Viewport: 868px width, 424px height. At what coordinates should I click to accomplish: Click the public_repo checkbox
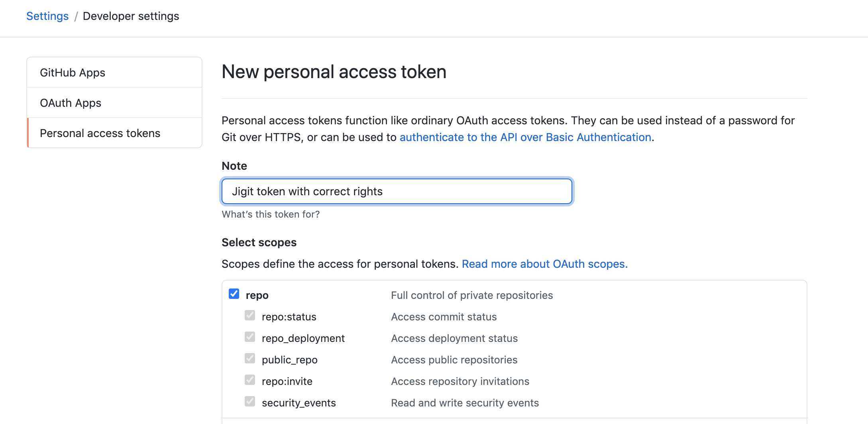(250, 359)
